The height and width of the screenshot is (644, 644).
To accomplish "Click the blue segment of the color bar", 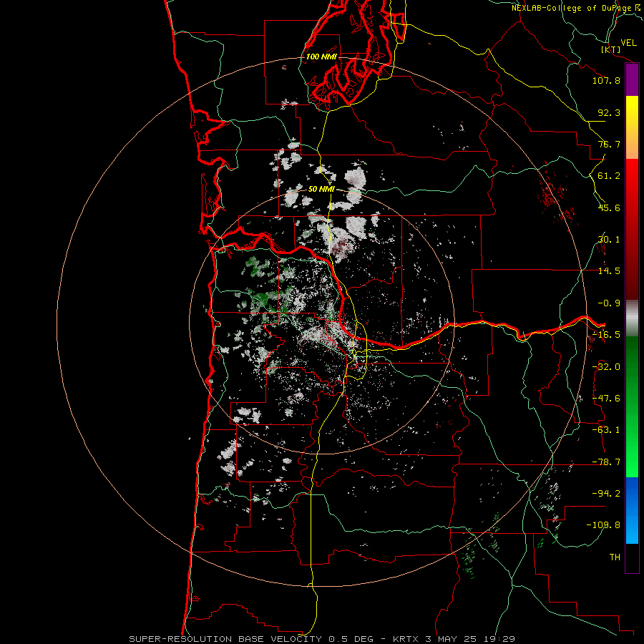I will (x=632, y=510).
